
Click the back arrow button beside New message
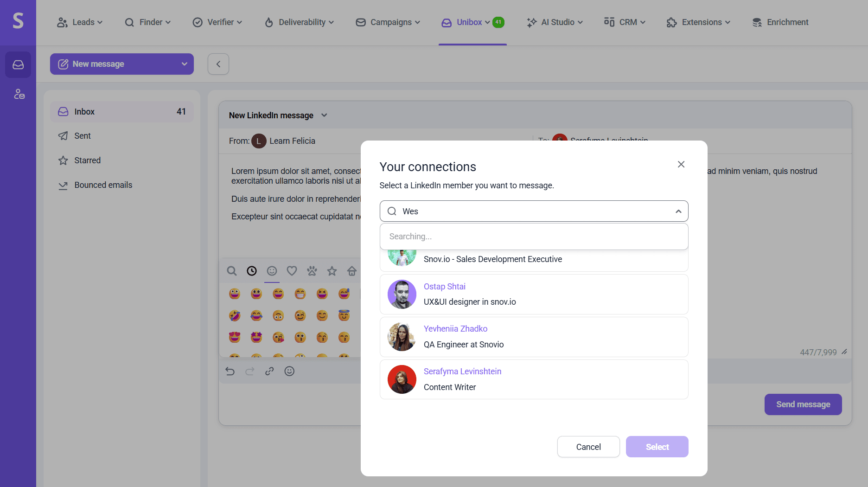(218, 64)
